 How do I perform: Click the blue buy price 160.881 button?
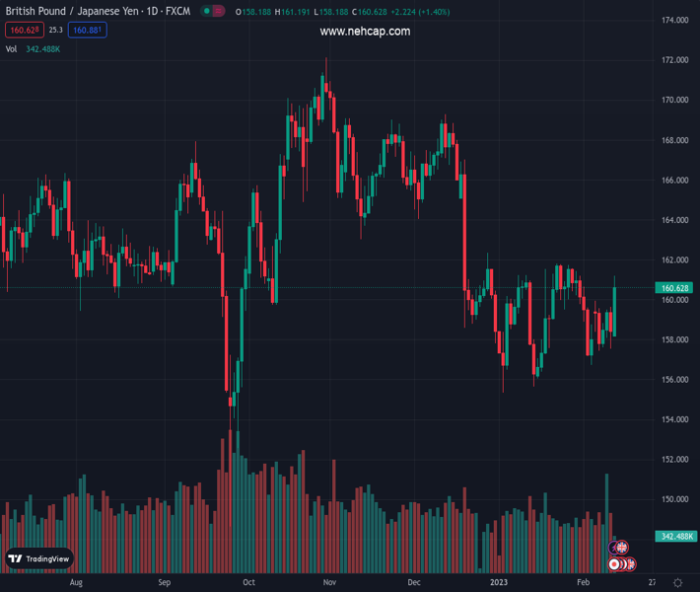[88, 30]
